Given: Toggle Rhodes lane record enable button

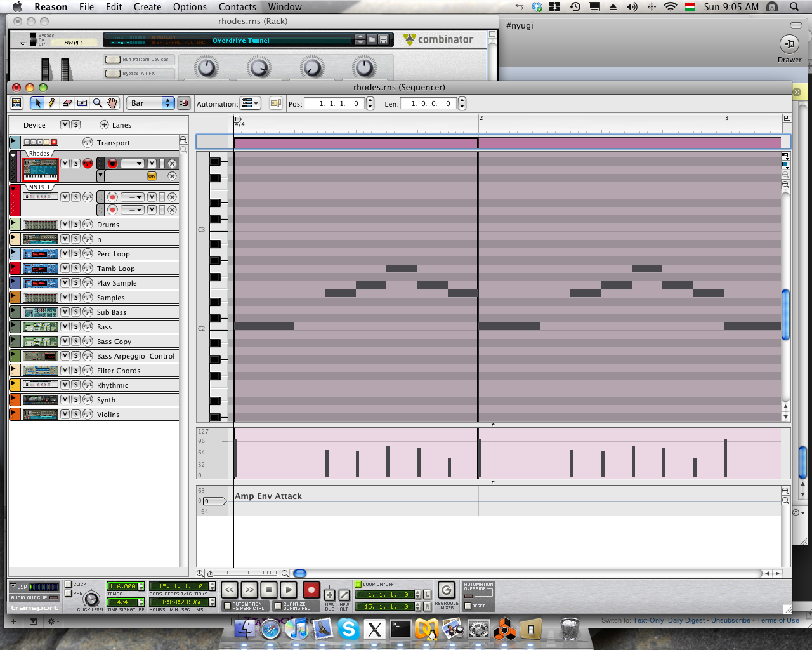Looking at the screenshot, I should pyautogui.click(x=112, y=163).
